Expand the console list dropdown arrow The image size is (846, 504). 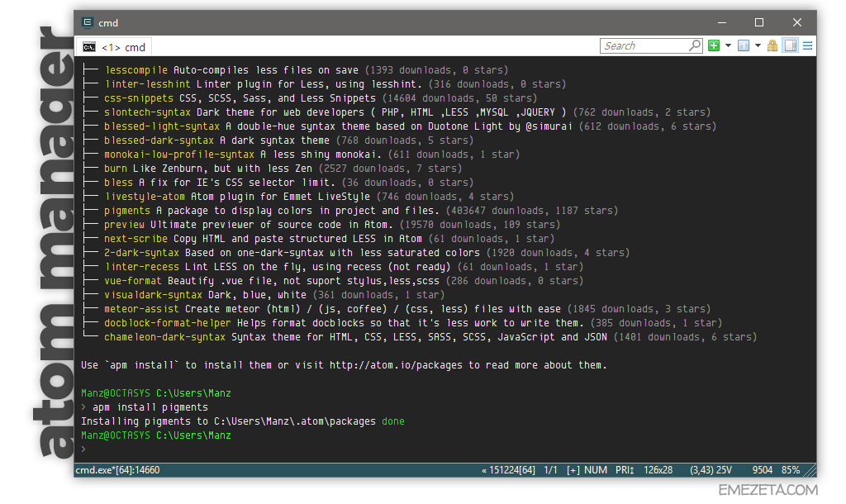[758, 46]
